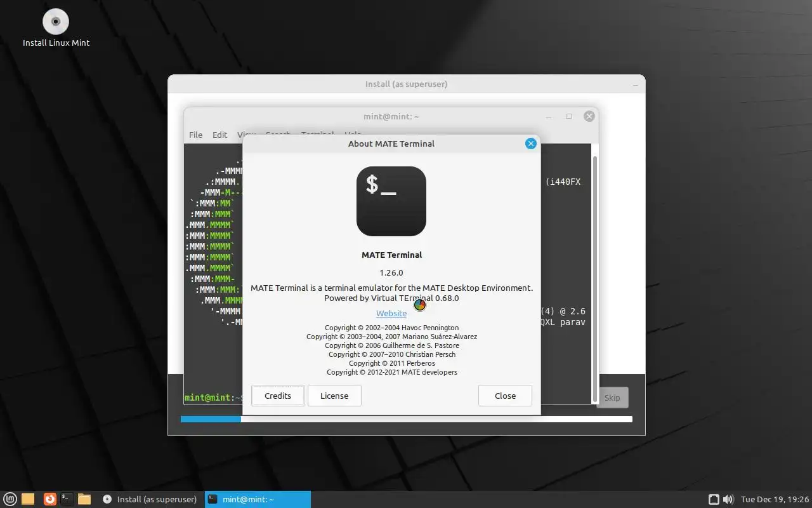
Task: Open the Website link in the About dialog
Action: coord(391,313)
